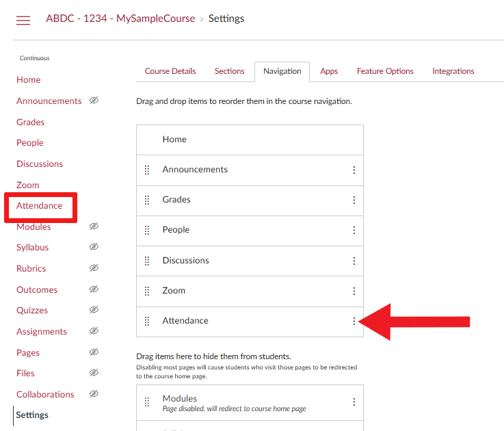Open Outcomes in course sidebar
The image size is (504, 431).
point(37,290)
